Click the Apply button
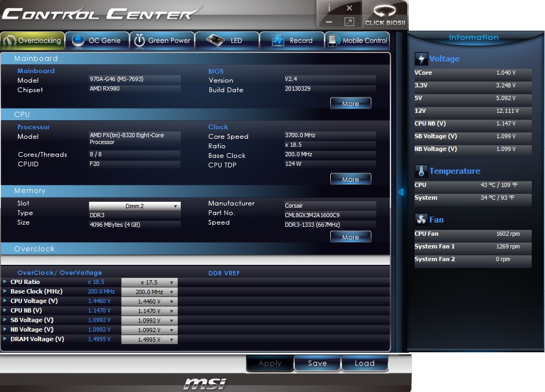Viewport: 545px width, 392px height. click(x=270, y=363)
